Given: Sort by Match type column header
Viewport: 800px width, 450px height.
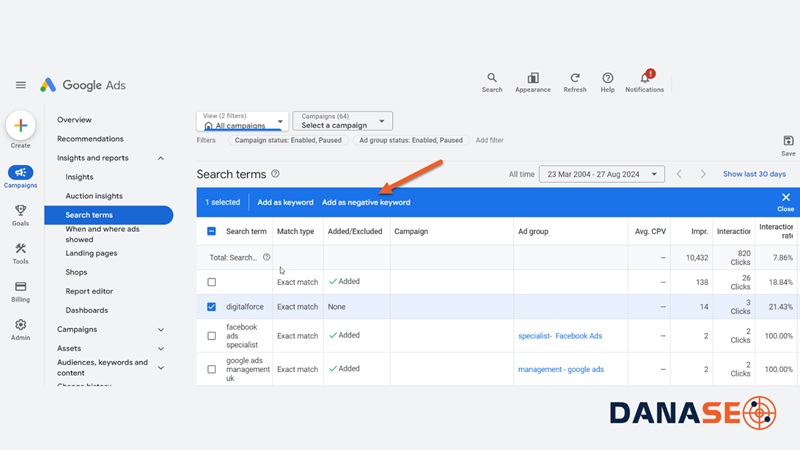Looking at the screenshot, I should (x=295, y=231).
